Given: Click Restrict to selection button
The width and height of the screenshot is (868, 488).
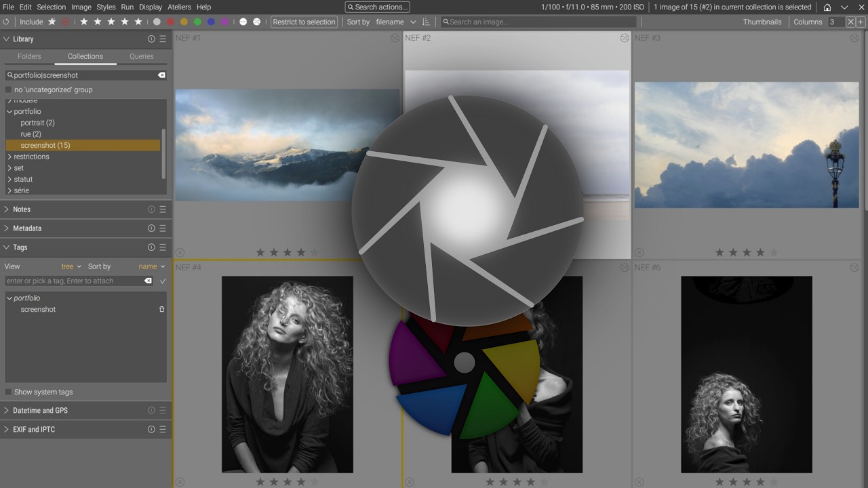Looking at the screenshot, I should click(304, 22).
